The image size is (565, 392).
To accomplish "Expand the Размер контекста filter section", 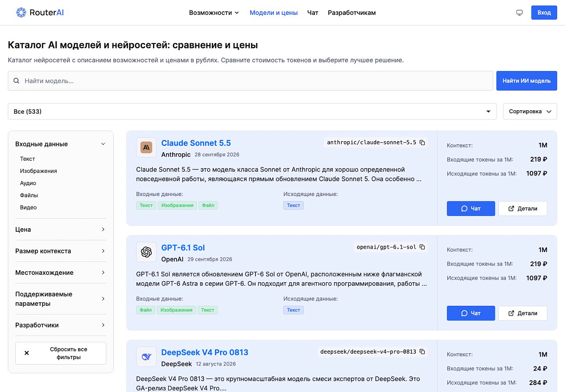I will [x=61, y=251].
